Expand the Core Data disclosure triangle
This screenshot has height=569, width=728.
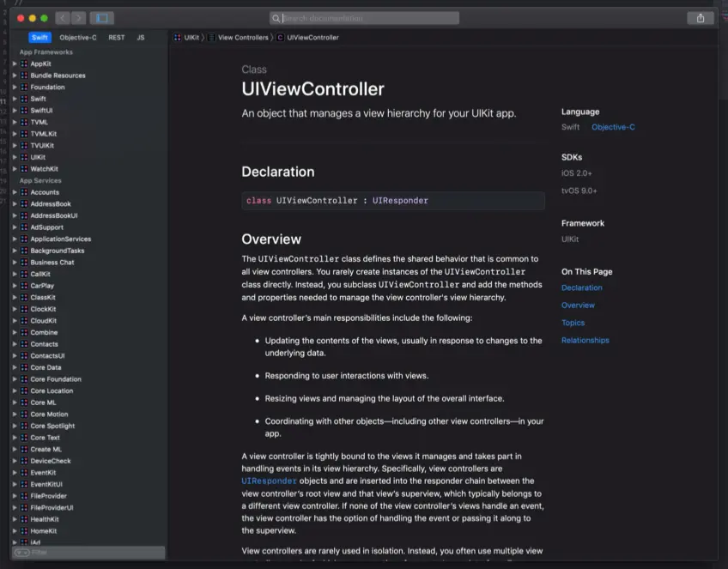15,367
